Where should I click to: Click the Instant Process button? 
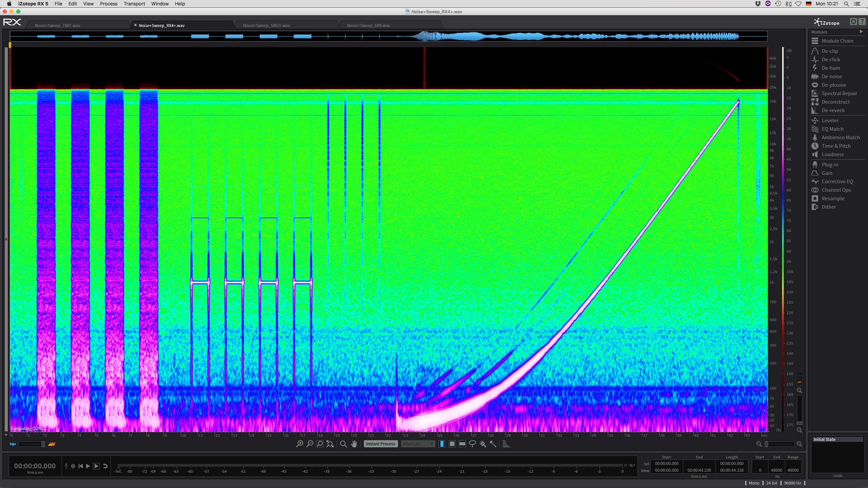point(380,444)
